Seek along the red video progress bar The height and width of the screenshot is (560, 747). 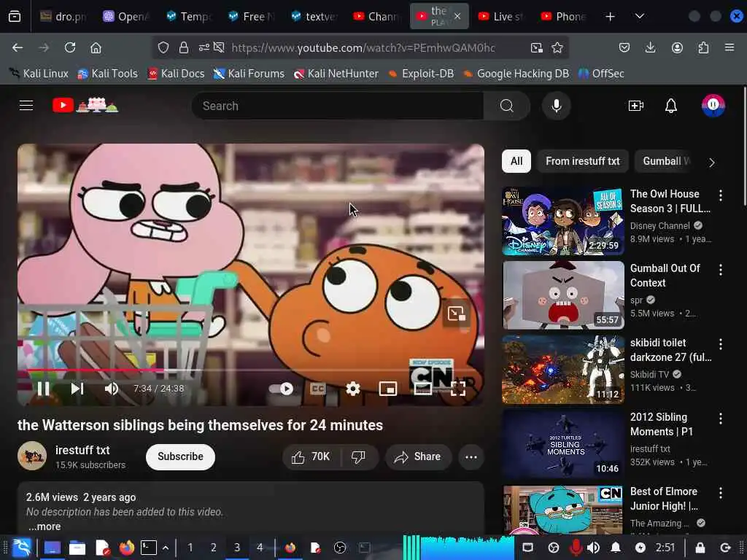click(251, 370)
